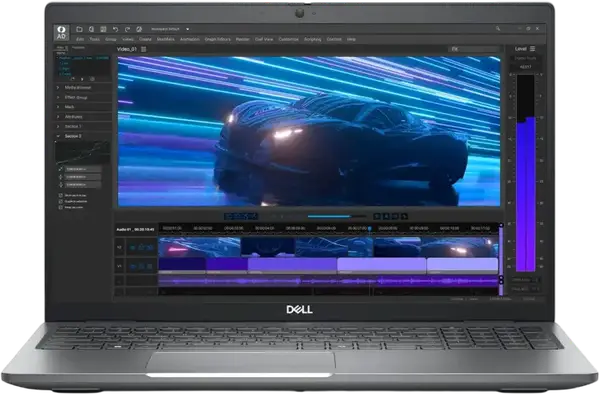Click the second value field under the curve graph
Image resolution: width=600 pixels, height=394 pixels.
click(x=83, y=177)
